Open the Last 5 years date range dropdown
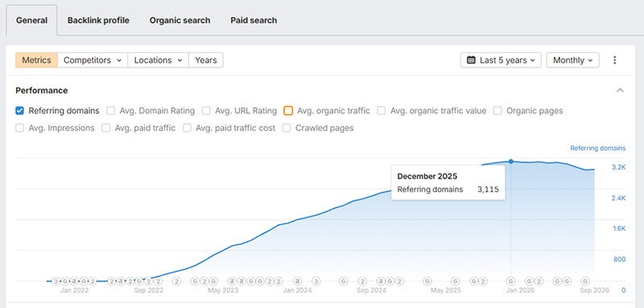Viewport: 644px width, 308px height. tap(501, 60)
